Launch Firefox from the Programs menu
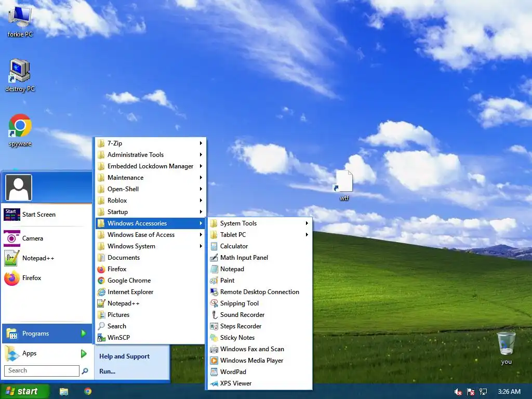Screen dimensions: 532x399 [150, 269]
